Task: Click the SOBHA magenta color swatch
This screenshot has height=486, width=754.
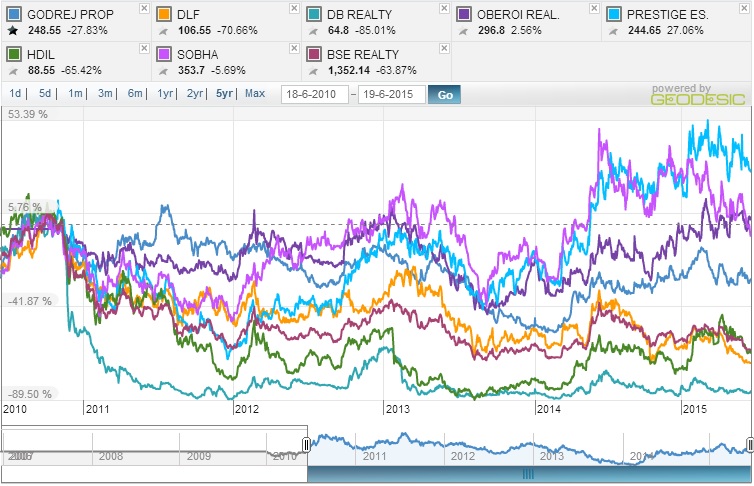Action: [x=163, y=55]
